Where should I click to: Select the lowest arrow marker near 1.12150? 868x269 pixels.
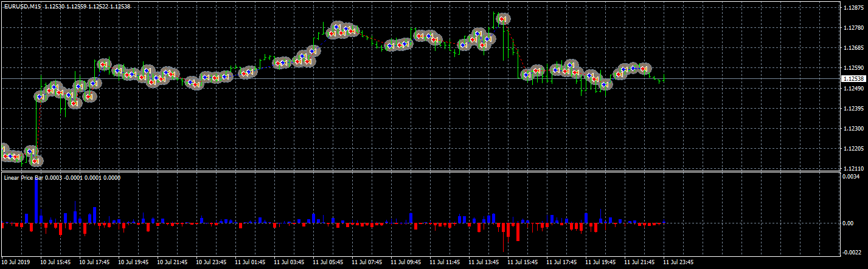pos(36,161)
